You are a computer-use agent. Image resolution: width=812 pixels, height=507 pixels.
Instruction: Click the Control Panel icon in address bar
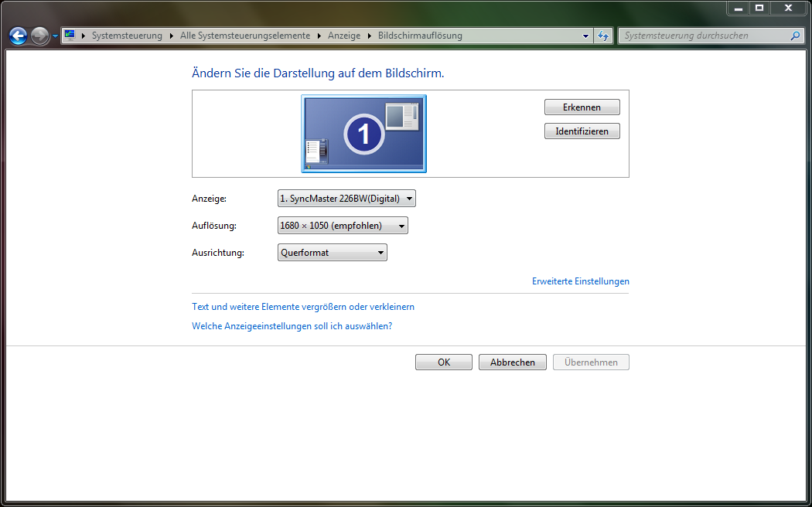pos(70,36)
